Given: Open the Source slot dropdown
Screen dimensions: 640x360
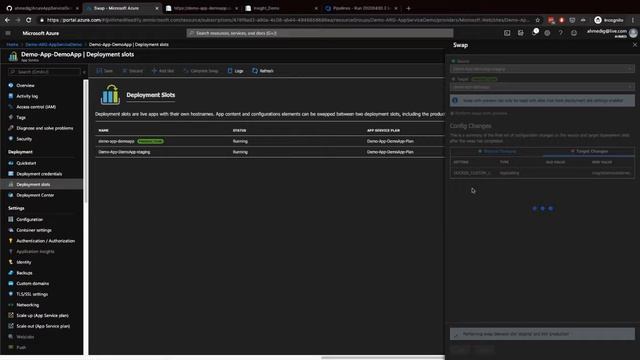Looking at the screenshot, I should tap(542, 69).
